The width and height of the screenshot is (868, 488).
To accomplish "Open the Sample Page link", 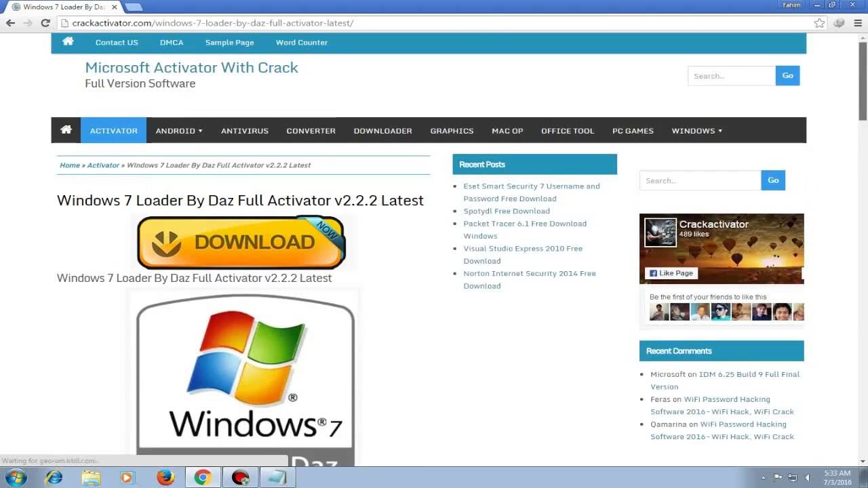I will 230,42.
